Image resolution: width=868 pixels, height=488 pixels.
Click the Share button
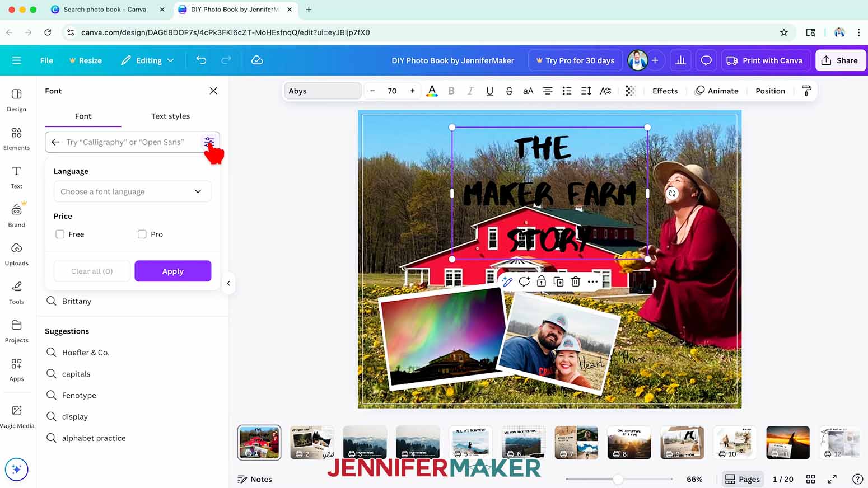point(840,60)
